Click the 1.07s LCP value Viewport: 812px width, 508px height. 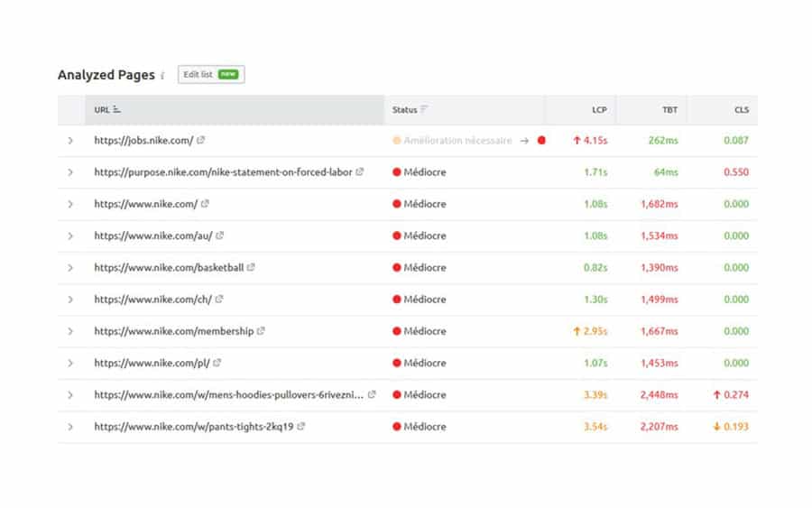pos(595,363)
